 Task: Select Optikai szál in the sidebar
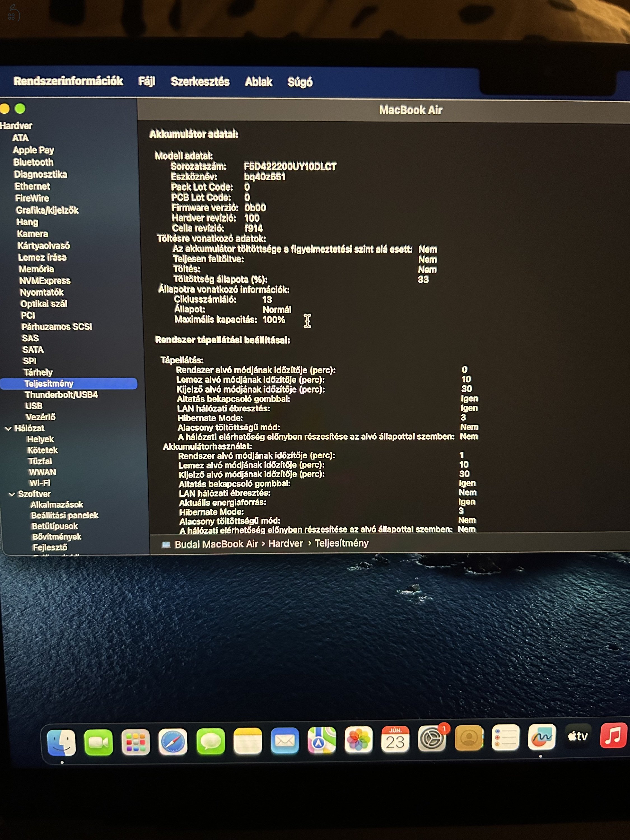click(44, 304)
